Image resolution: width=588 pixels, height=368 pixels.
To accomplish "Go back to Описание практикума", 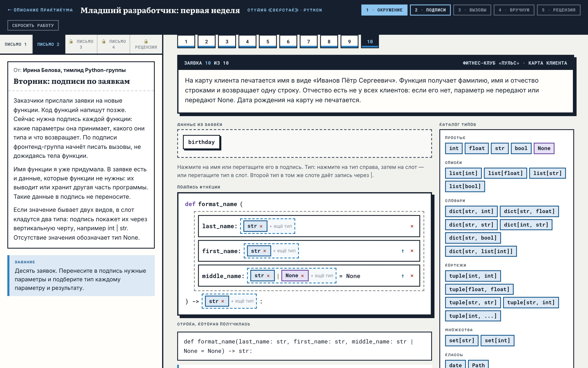I will 40,10.
